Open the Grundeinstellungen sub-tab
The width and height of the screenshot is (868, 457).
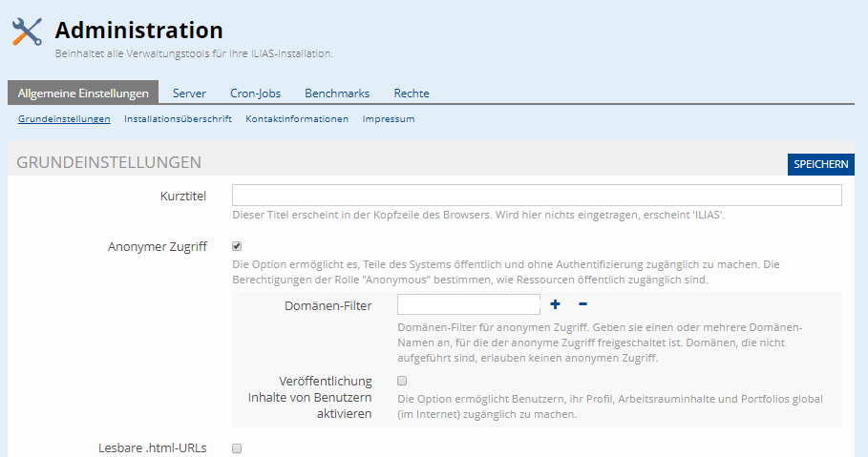pos(64,119)
